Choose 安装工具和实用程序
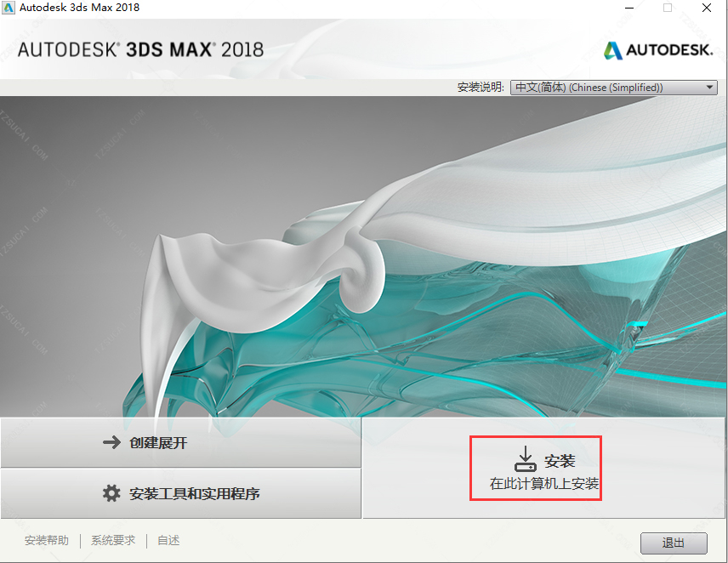 [x=180, y=493]
